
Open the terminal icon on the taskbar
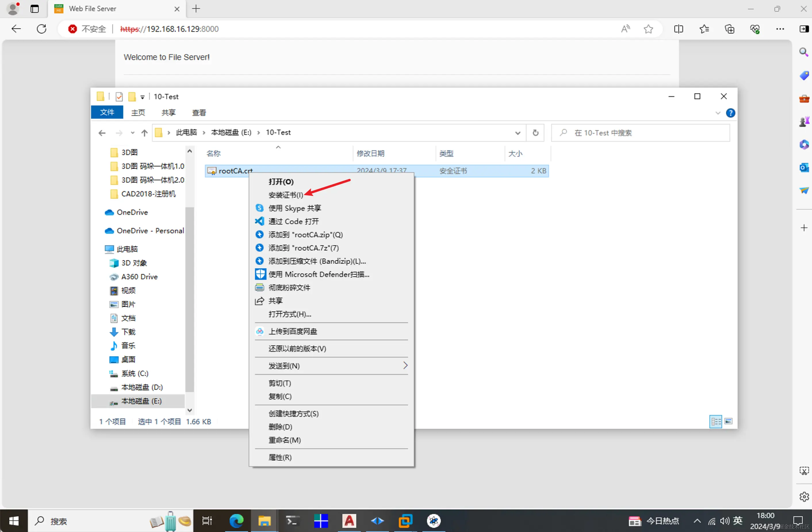[292, 521]
